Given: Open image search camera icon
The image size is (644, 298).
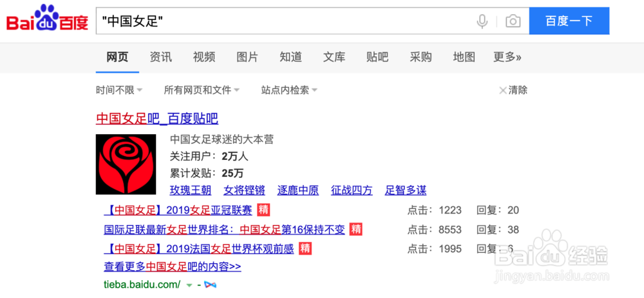Looking at the screenshot, I should pos(513,21).
